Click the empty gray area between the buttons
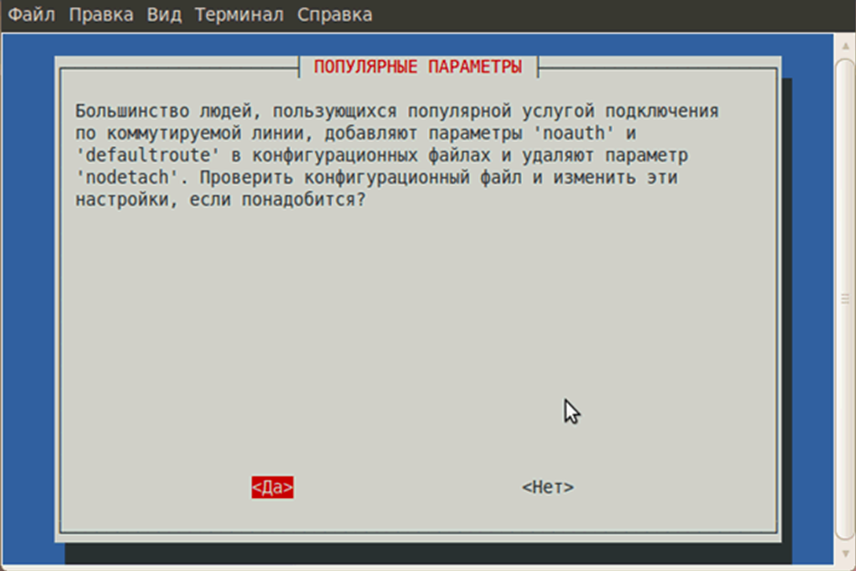 (410, 487)
